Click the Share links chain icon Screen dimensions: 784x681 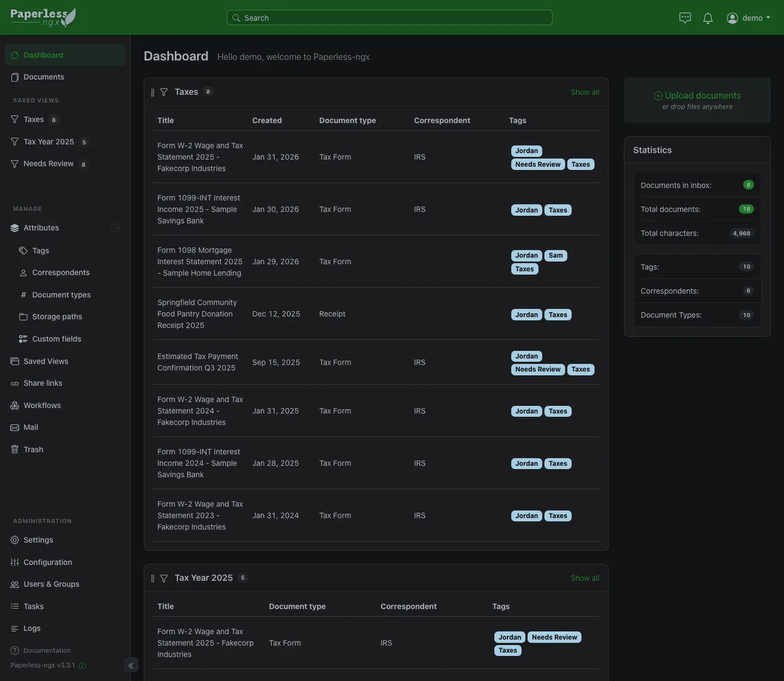(15, 384)
